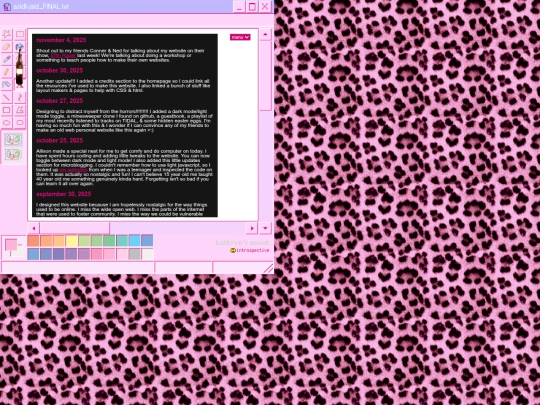Click the 'october 25, 2025' heading
Image resolution: width=540 pixels, height=405 pixels.
tap(60, 141)
